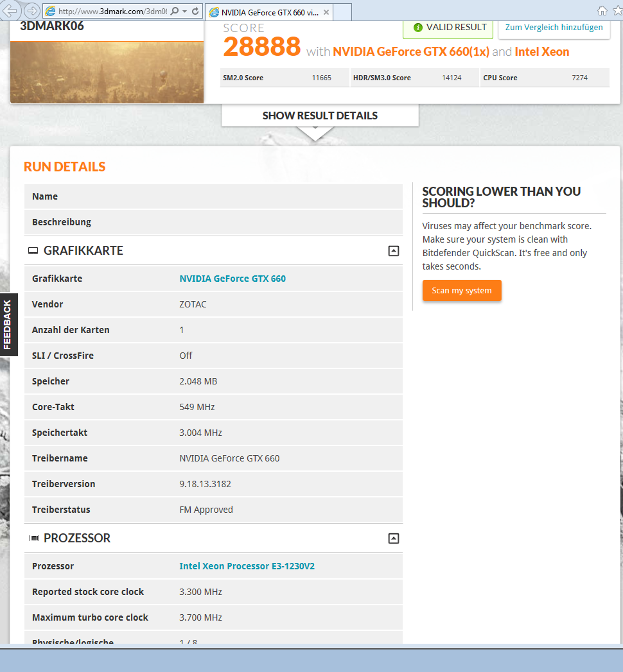Click the HDR/SM3.0 Score value 14124
Viewport: 623px width, 672px height.
pyautogui.click(x=452, y=78)
